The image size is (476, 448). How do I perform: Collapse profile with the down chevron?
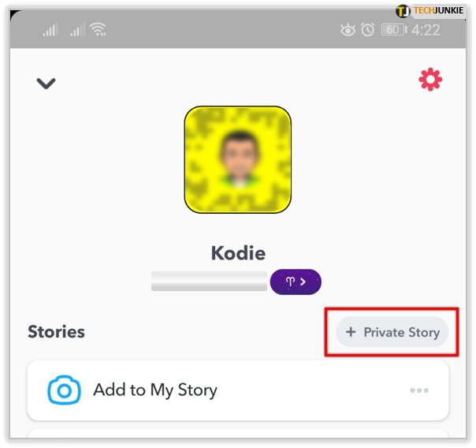coord(46,84)
